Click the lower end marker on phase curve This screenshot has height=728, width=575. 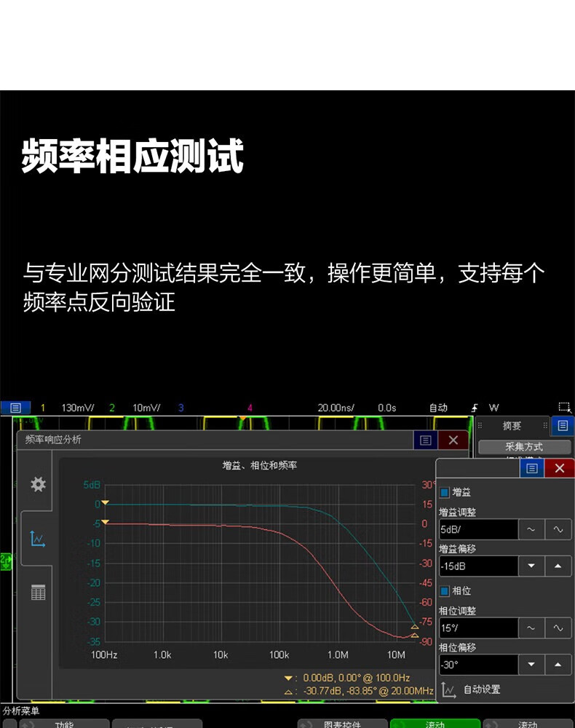coord(415,635)
